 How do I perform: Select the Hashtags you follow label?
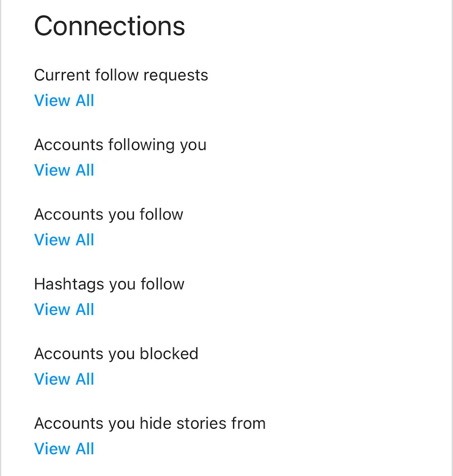click(109, 284)
